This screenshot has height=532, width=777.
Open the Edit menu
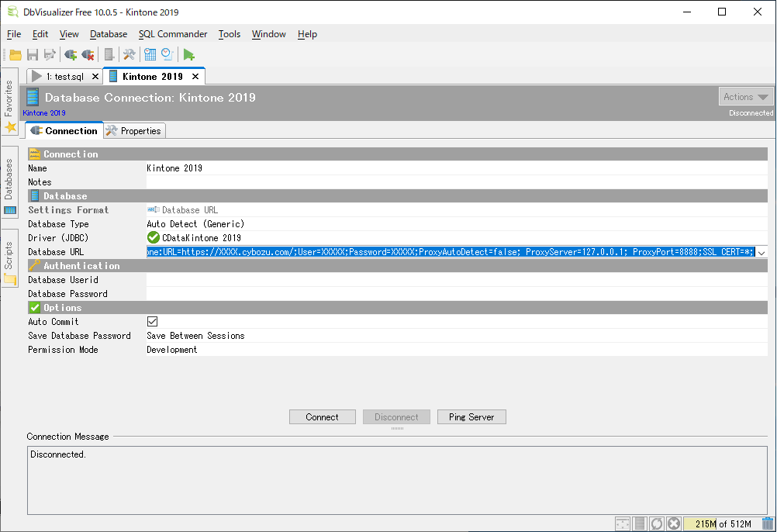point(40,34)
